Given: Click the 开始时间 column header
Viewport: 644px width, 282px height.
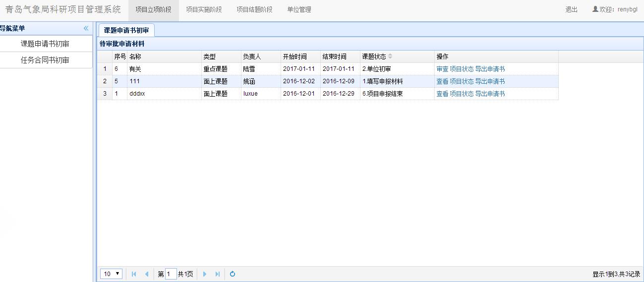Looking at the screenshot, I should coord(301,56).
